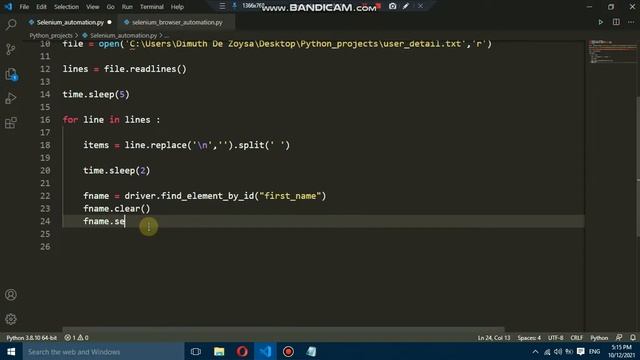Open the Extensions view

pos(11,123)
